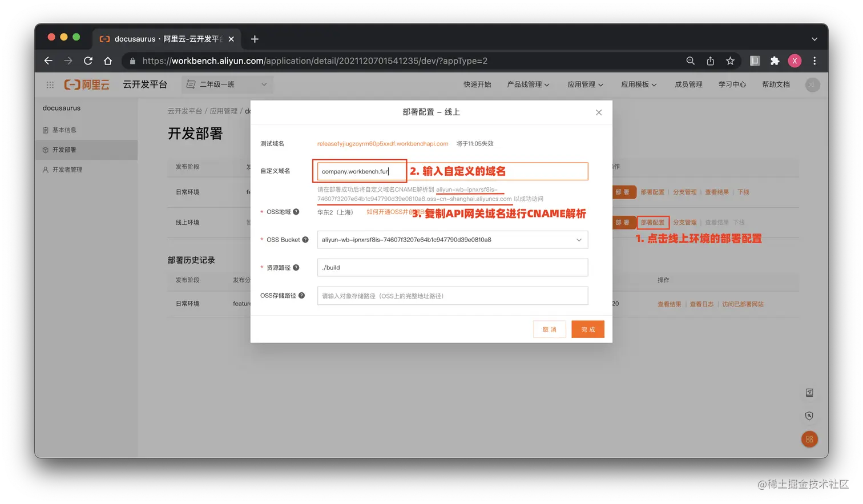Image resolution: width=863 pixels, height=504 pixels.
Task: Click the orange floating grid button
Action: [x=809, y=440]
